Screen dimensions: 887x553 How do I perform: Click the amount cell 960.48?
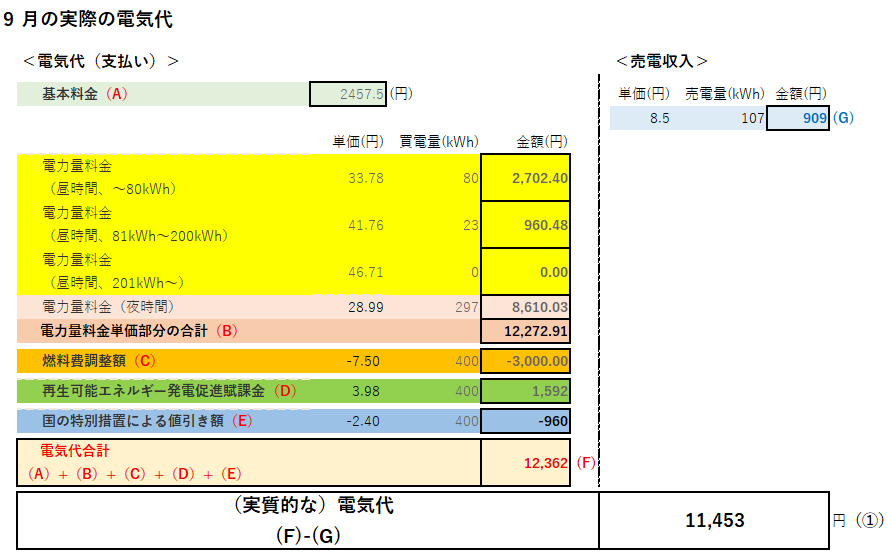click(x=526, y=224)
